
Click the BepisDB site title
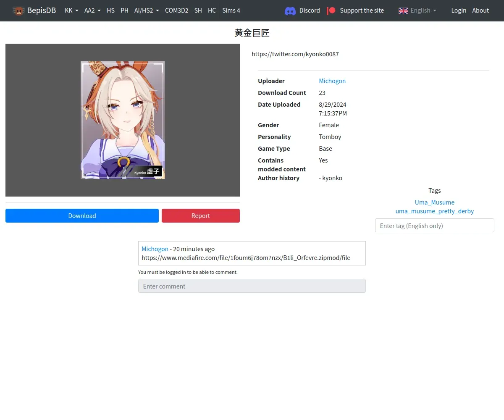42,10
